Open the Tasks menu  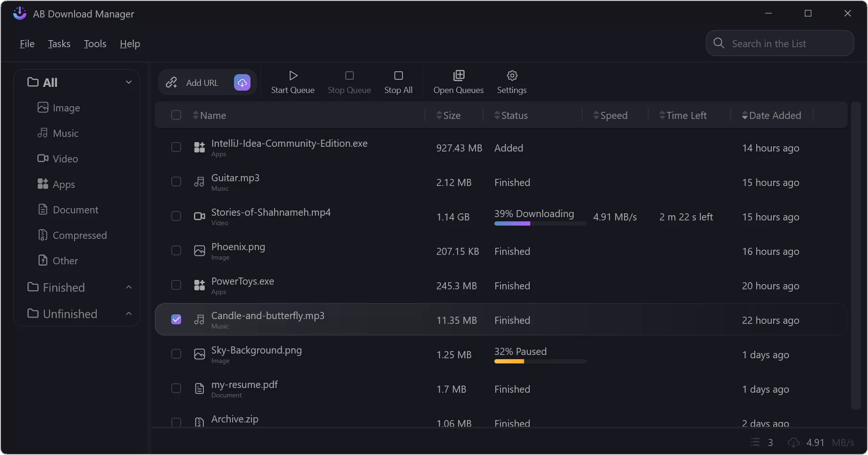[x=58, y=43]
